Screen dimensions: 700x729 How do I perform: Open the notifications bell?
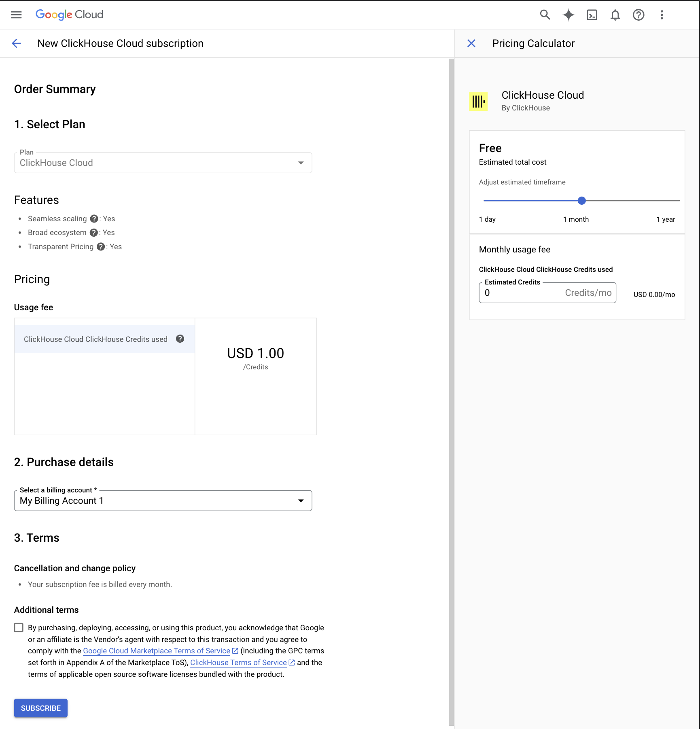point(615,15)
